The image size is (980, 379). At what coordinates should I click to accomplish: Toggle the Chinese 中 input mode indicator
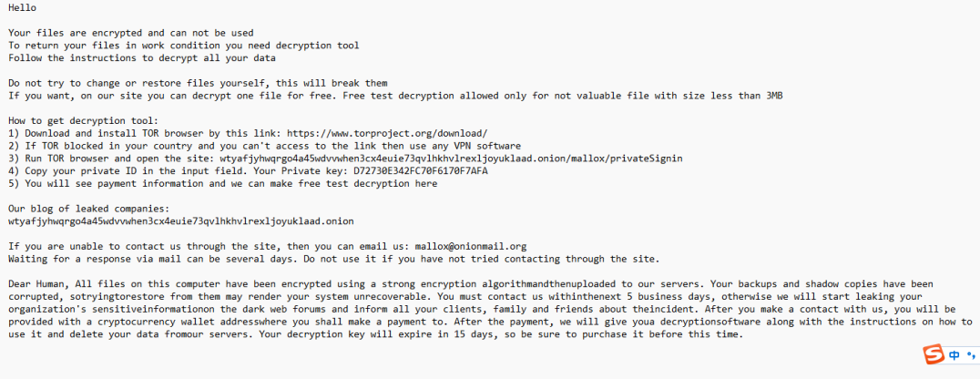953,353
